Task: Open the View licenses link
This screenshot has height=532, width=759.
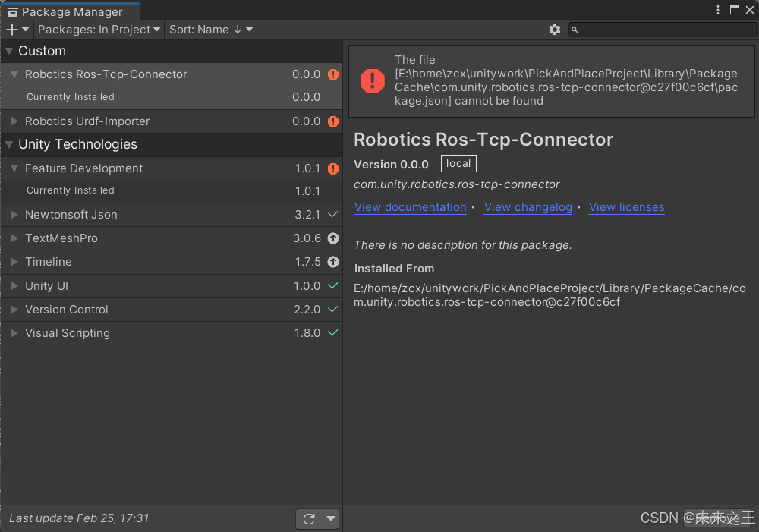Action: pos(626,207)
